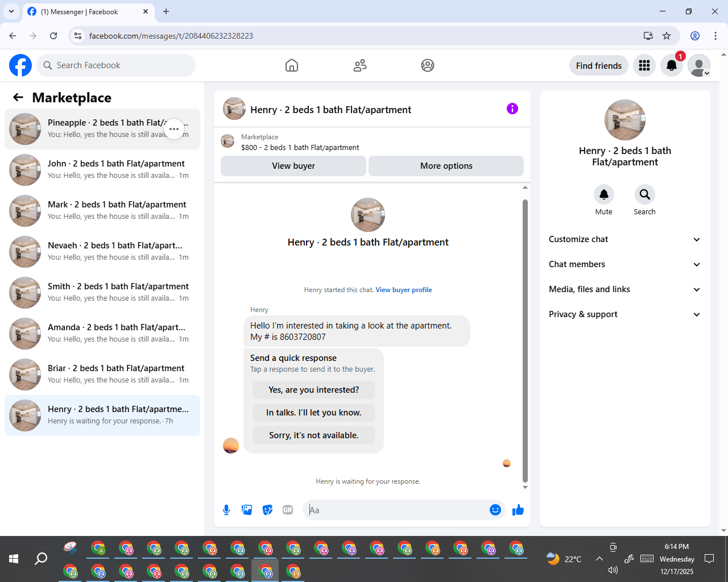The width and height of the screenshot is (728, 582).
Task: Expand Chat members section
Action: click(x=624, y=264)
